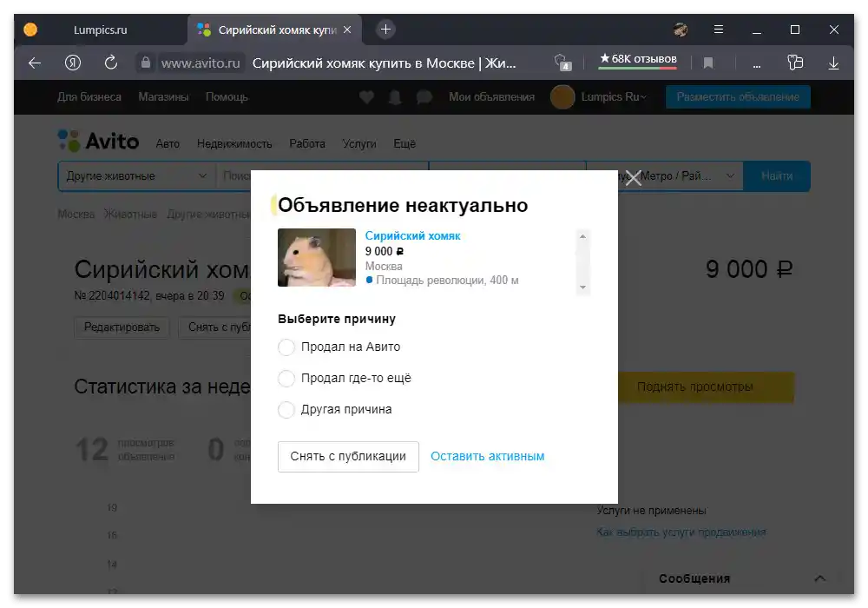This screenshot has height=608, width=868.
Task: Click Разместить объявление button
Action: (738, 97)
